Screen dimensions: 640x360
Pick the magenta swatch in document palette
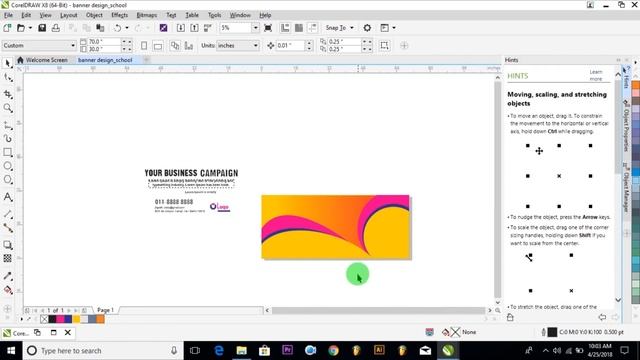[x=60, y=319]
